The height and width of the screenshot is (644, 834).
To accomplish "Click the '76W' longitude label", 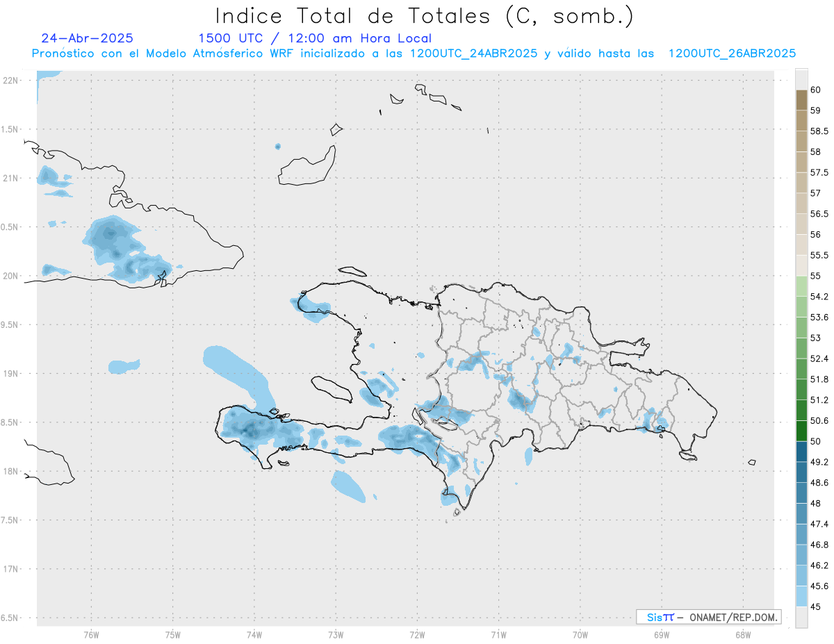I will [x=91, y=634].
